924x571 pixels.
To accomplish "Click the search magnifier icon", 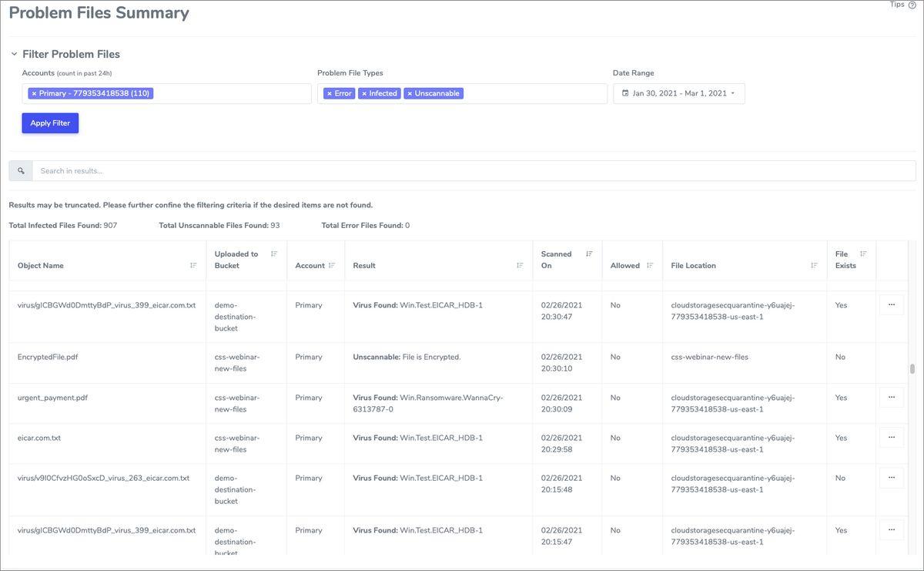I will point(21,171).
